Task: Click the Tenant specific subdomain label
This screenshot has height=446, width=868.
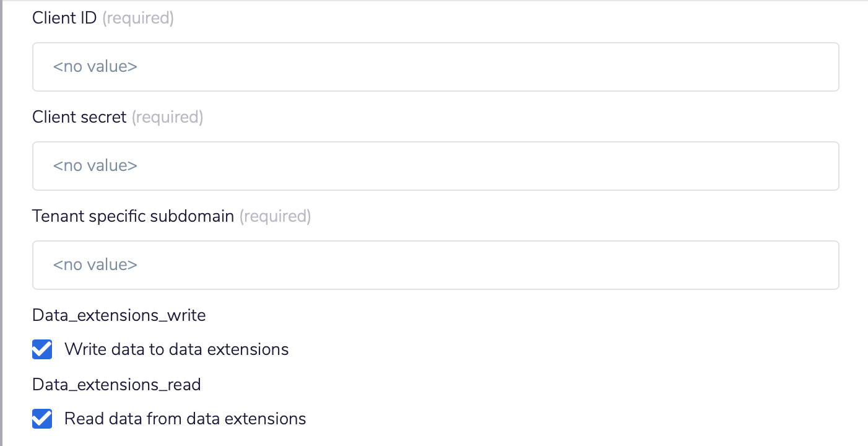Action: point(133,216)
